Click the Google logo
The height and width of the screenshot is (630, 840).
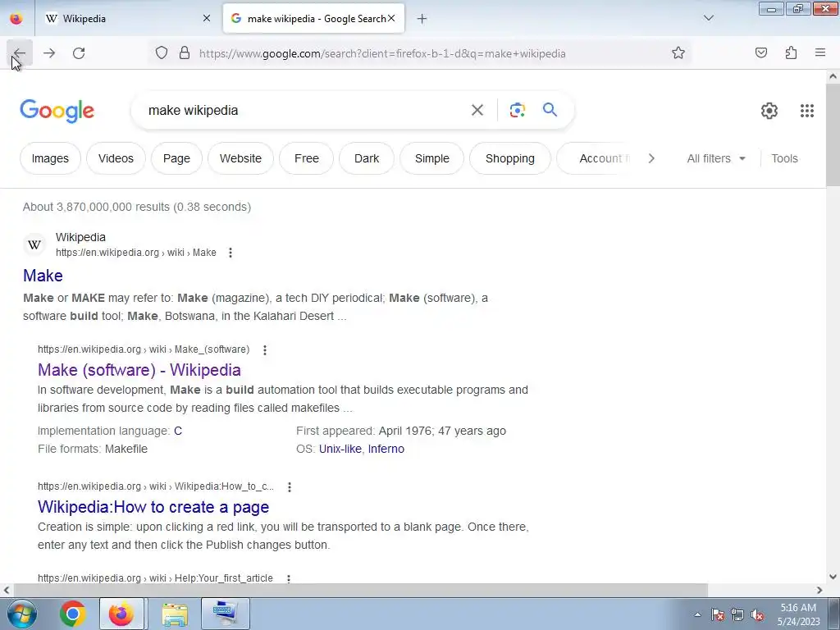point(57,111)
